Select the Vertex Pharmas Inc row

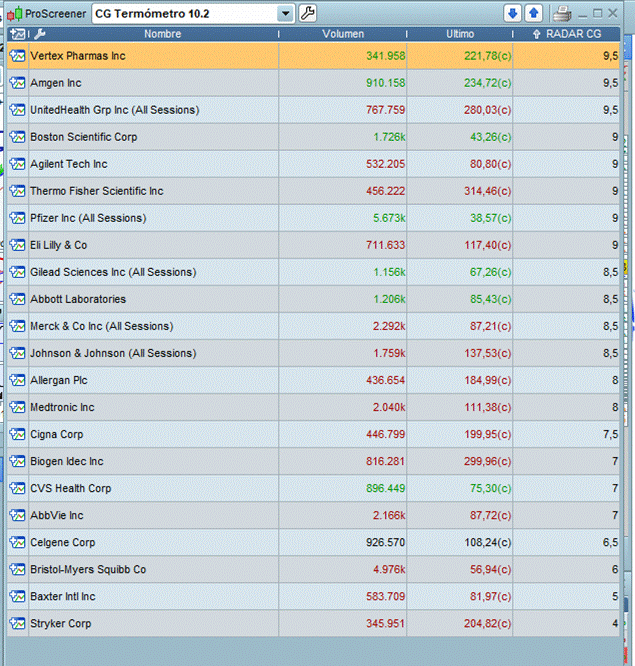(150, 56)
